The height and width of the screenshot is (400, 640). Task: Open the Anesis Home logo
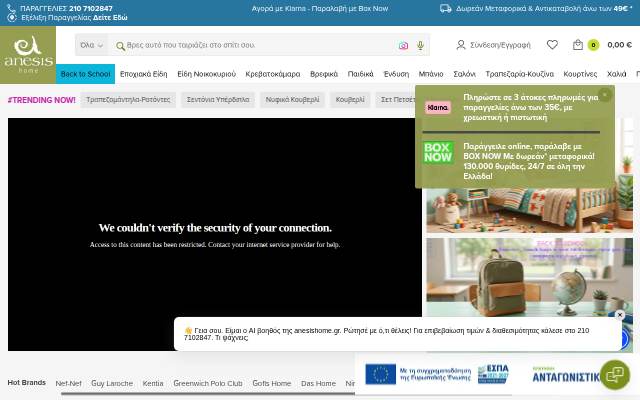[28, 55]
